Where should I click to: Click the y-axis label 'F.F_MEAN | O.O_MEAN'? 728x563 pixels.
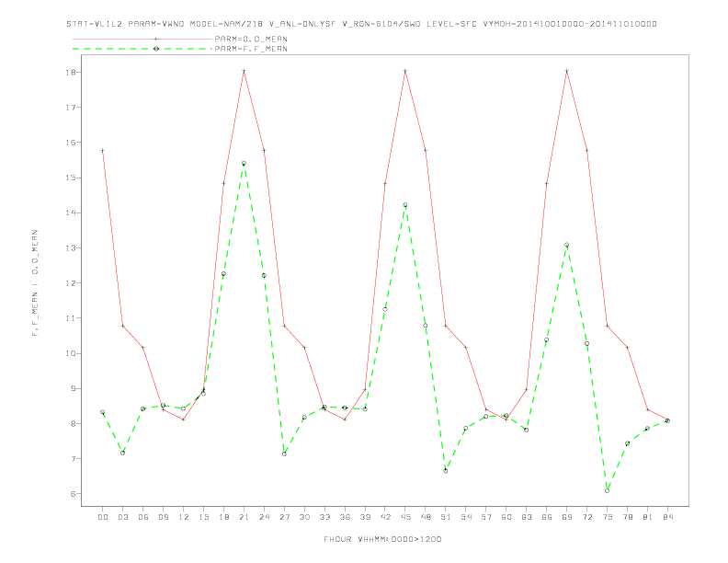point(35,283)
